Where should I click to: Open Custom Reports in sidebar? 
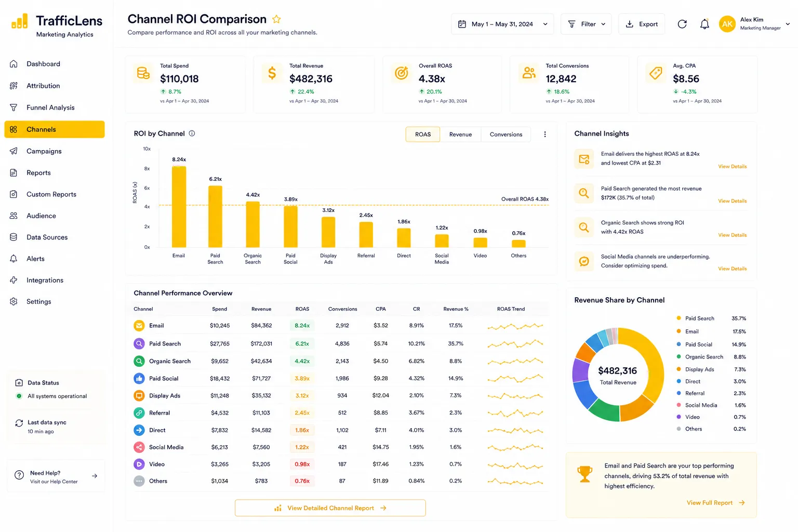[55, 194]
